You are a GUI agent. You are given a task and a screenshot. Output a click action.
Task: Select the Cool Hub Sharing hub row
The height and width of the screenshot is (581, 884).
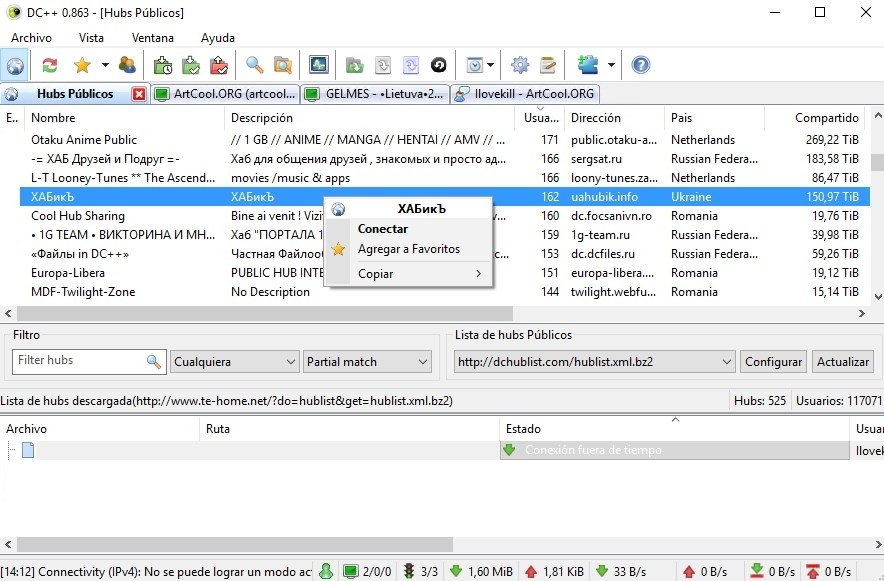[445, 216]
